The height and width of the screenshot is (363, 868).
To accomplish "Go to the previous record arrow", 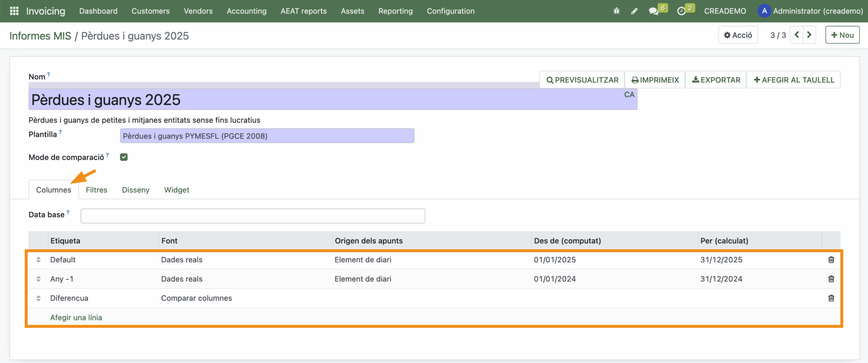I will pyautogui.click(x=797, y=35).
